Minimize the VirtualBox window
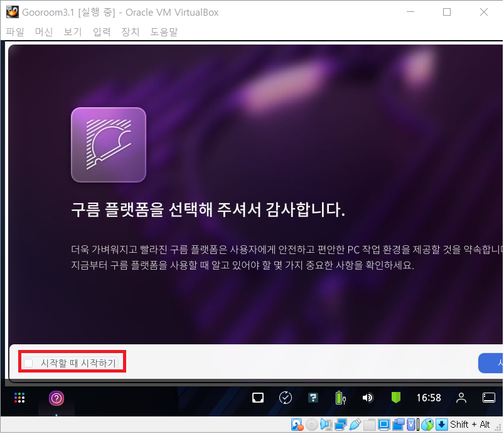Image resolution: width=504 pixels, height=434 pixels. click(410, 12)
